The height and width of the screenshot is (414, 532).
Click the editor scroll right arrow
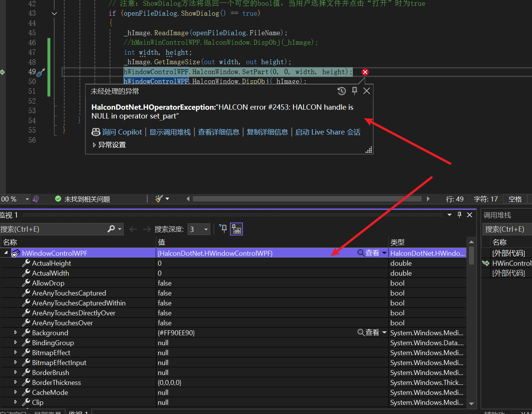pyautogui.click(x=428, y=199)
